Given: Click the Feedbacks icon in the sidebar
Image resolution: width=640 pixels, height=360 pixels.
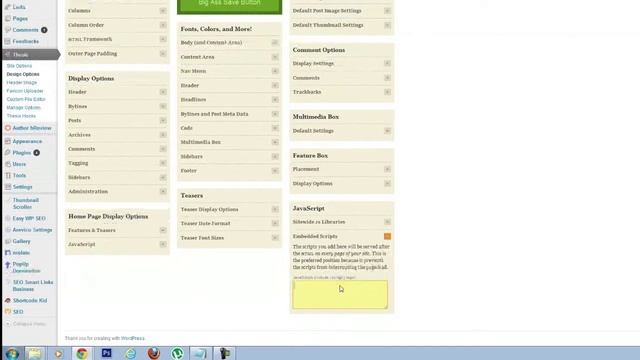Looking at the screenshot, I should point(8,42).
